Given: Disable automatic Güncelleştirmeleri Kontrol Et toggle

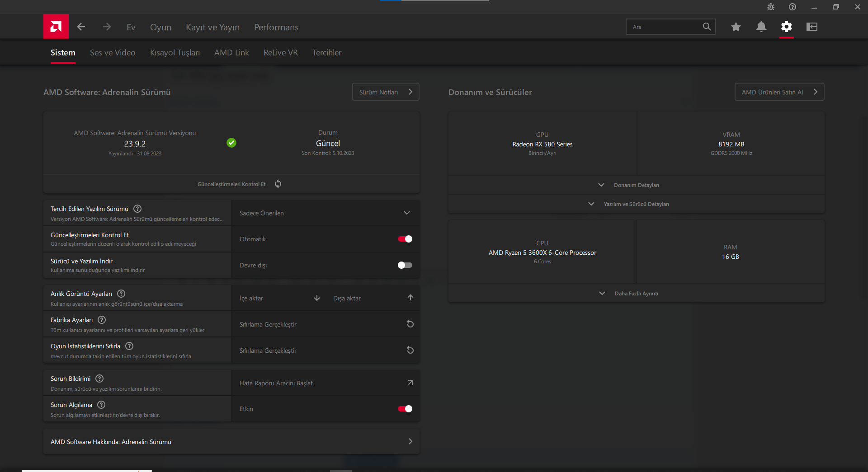Looking at the screenshot, I should pyautogui.click(x=405, y=239).
